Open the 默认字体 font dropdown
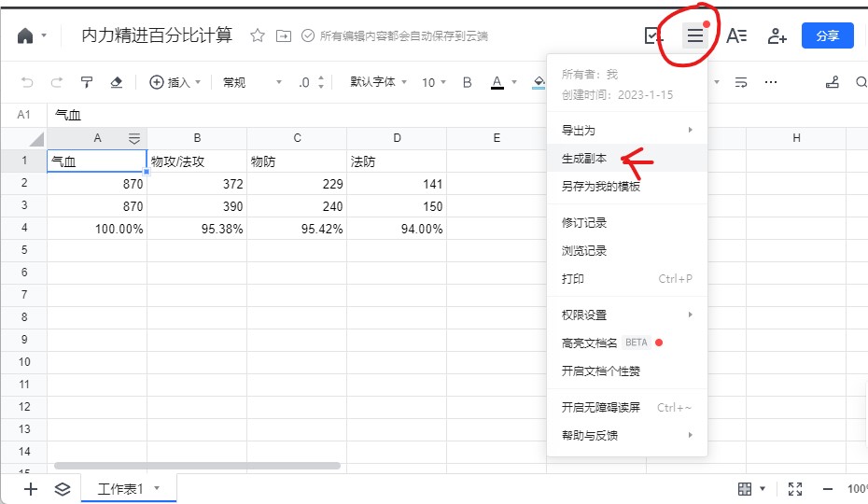This screenshot has width=868, height=504. tap(379, 82)
